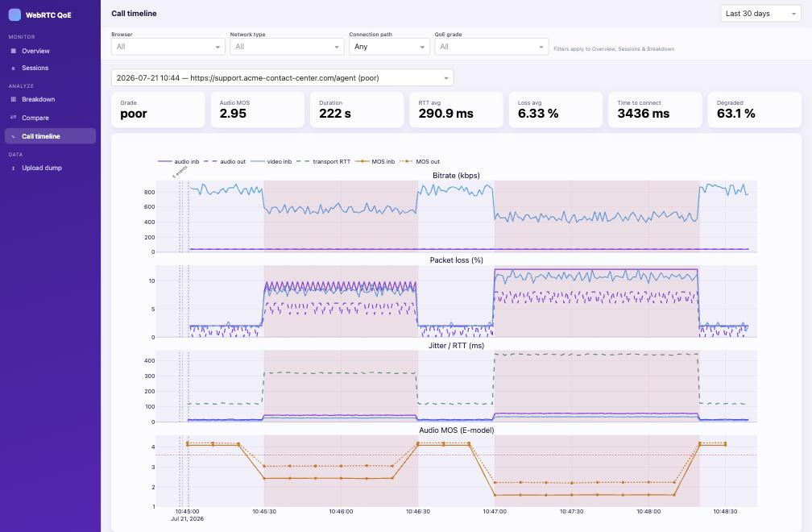Click the RTT avg 290.9 ms value
Image resolution: width=812 pixels, height=532 pixels.
point(446,114)
